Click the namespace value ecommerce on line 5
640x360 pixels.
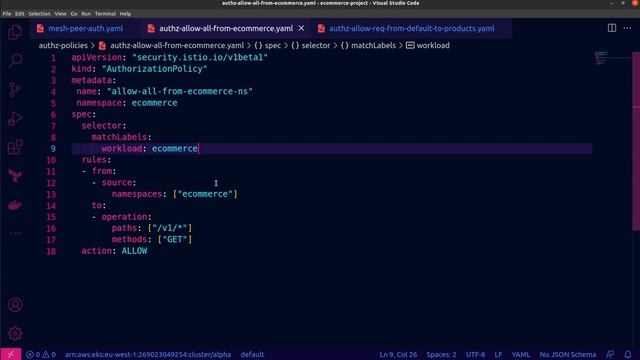click(x=154, y=103)
